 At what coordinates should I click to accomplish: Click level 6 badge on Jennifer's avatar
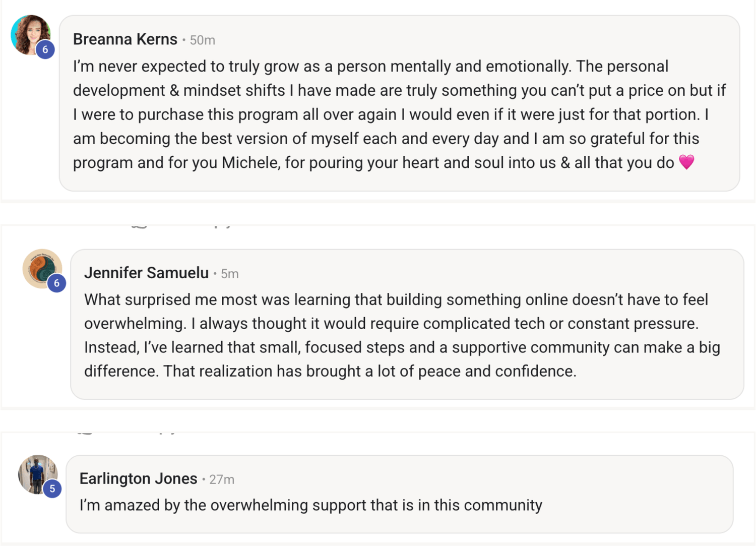point(56,283)
